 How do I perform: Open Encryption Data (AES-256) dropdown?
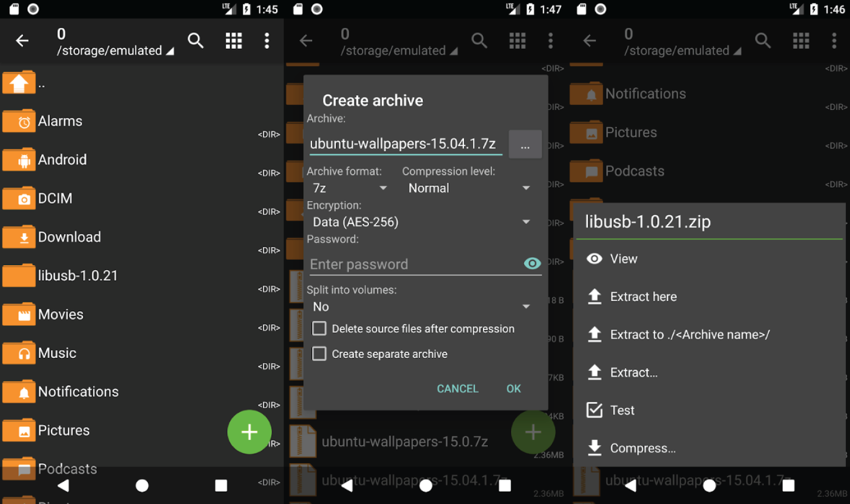422,222
